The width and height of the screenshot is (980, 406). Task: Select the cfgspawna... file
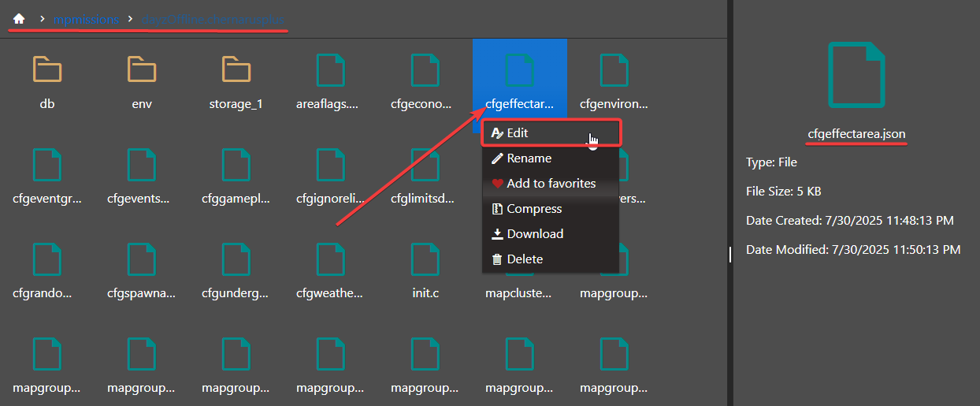(142, 272)
